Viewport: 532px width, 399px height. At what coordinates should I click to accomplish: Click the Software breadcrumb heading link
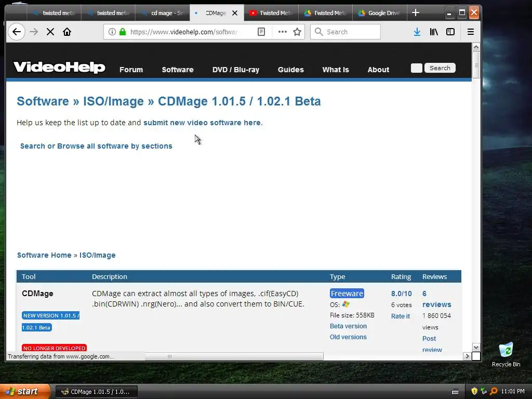tap(43, 101)
